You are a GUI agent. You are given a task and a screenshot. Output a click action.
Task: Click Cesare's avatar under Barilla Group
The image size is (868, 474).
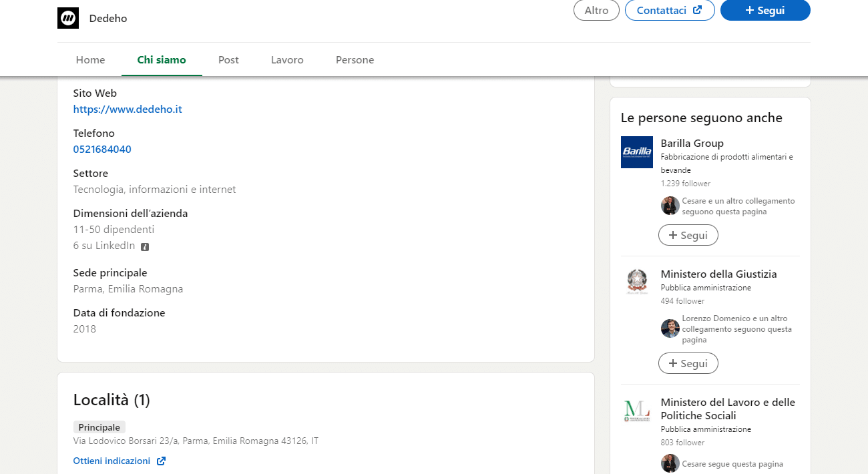[670, 206]
